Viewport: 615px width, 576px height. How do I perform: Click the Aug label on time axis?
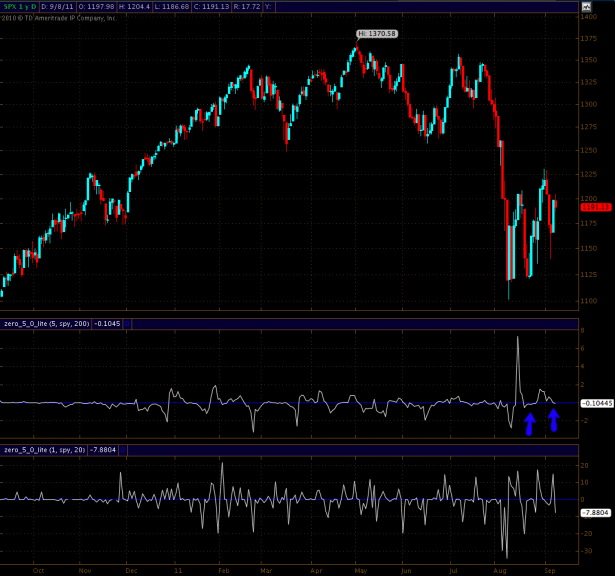point(500,571)
